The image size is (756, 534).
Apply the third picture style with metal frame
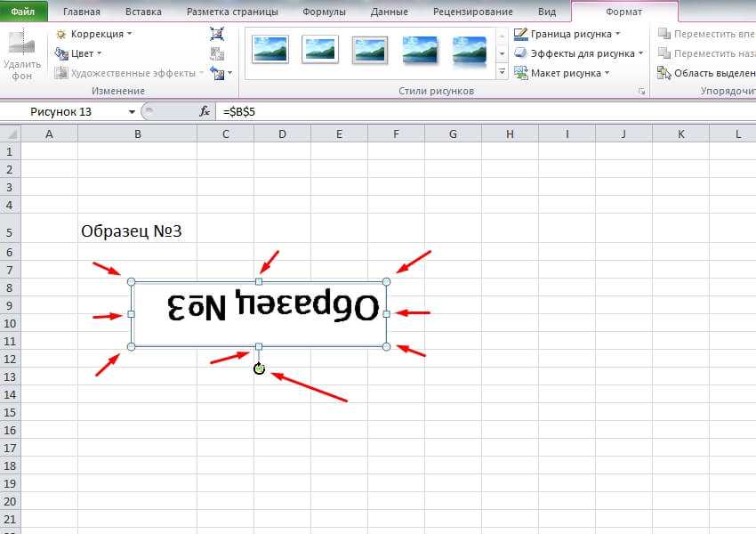(x=370, y=49)
